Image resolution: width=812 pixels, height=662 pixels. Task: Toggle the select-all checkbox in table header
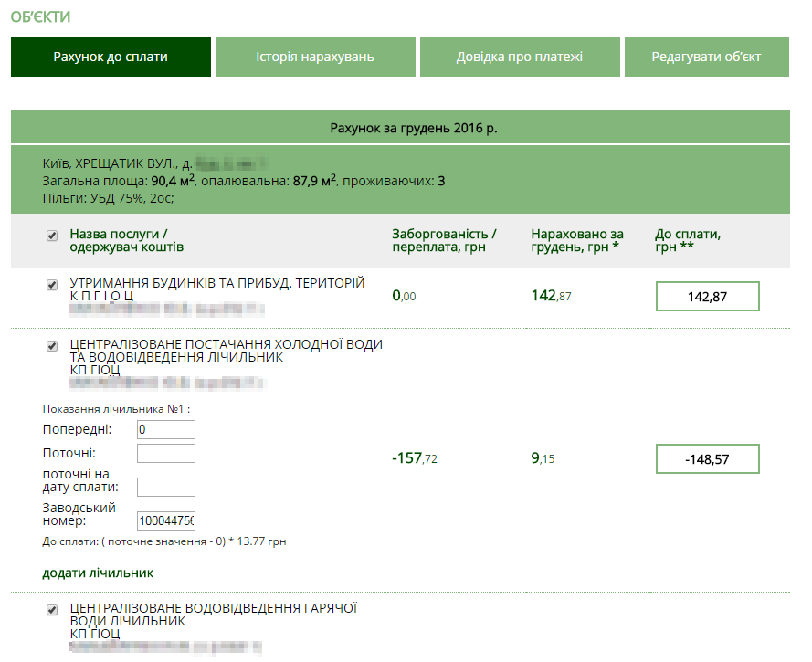[52, 236]
